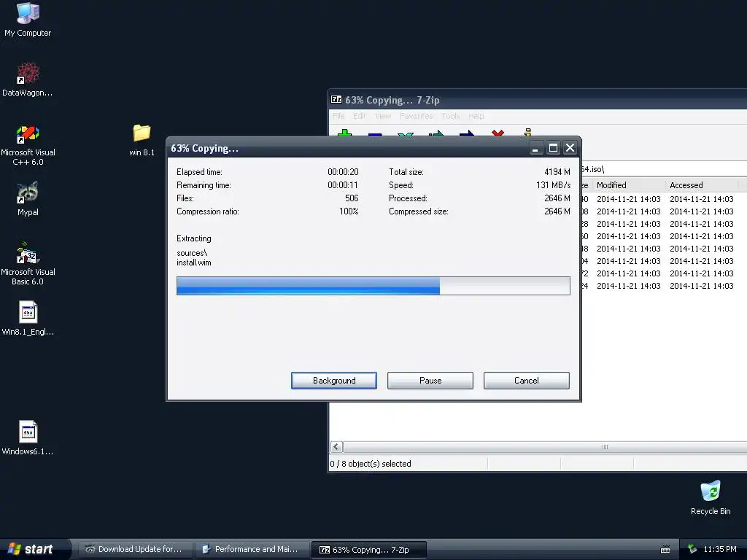Screen dimensions: 747x560
Task: Select the Microsoft Visual Basic 6.0 shortcut
Action: click(28, 264)
